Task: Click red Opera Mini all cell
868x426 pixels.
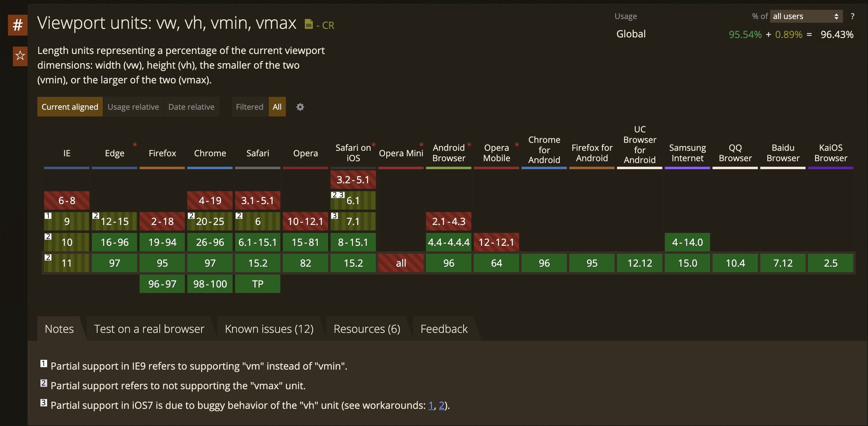Action: pos(401,263)
